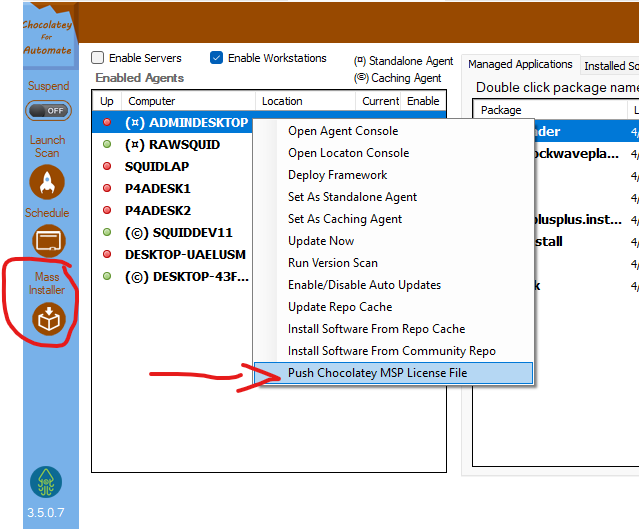Click red status dot for P4ADESK1

pos(107,188)
